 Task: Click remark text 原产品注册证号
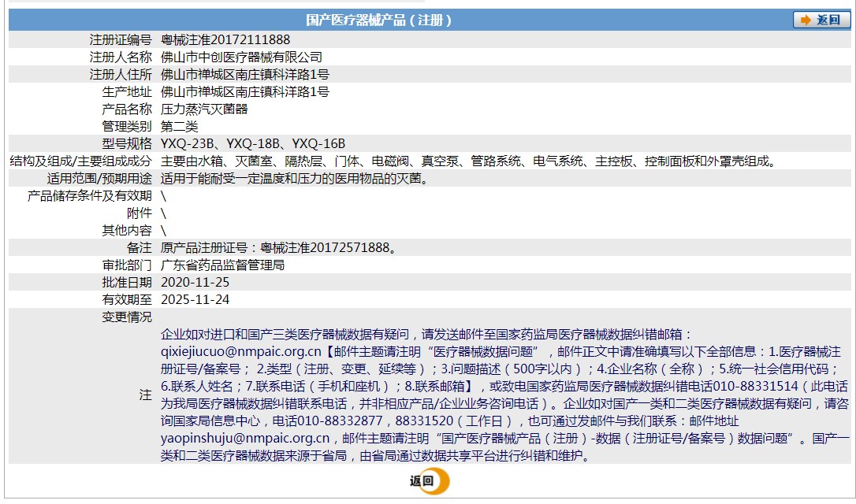278,248
